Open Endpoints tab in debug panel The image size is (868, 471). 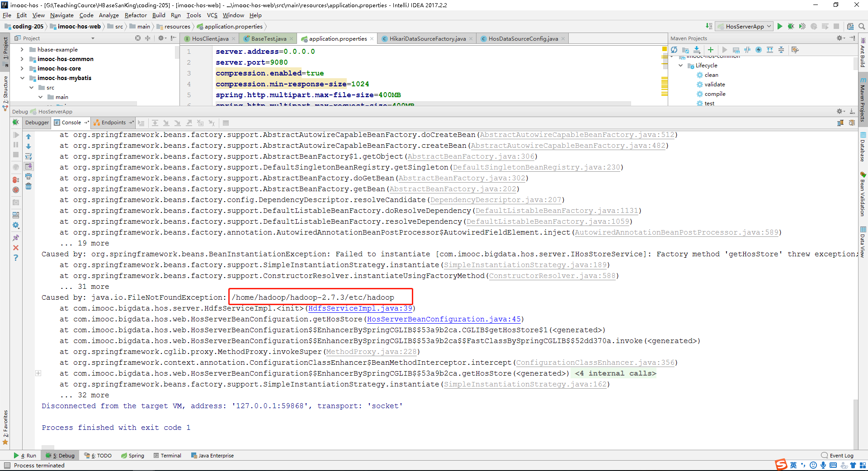coord(113,122)
